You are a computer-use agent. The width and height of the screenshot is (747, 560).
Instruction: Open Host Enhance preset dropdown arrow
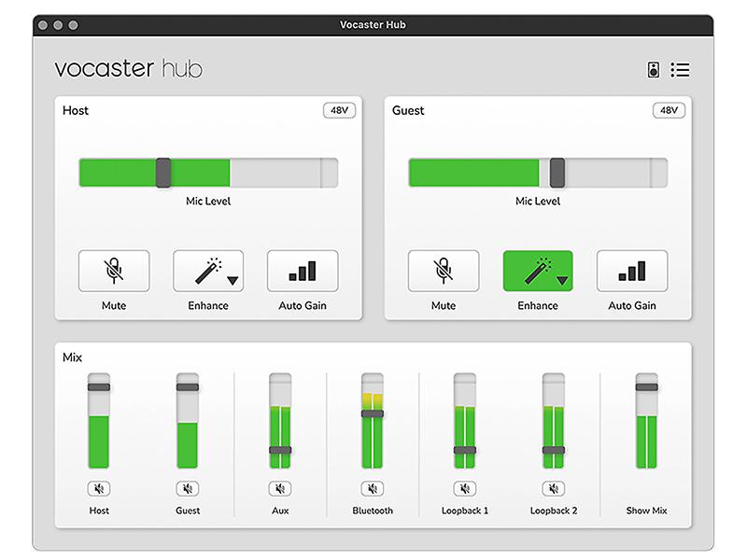pyautogui.click(x=233, y=281)
